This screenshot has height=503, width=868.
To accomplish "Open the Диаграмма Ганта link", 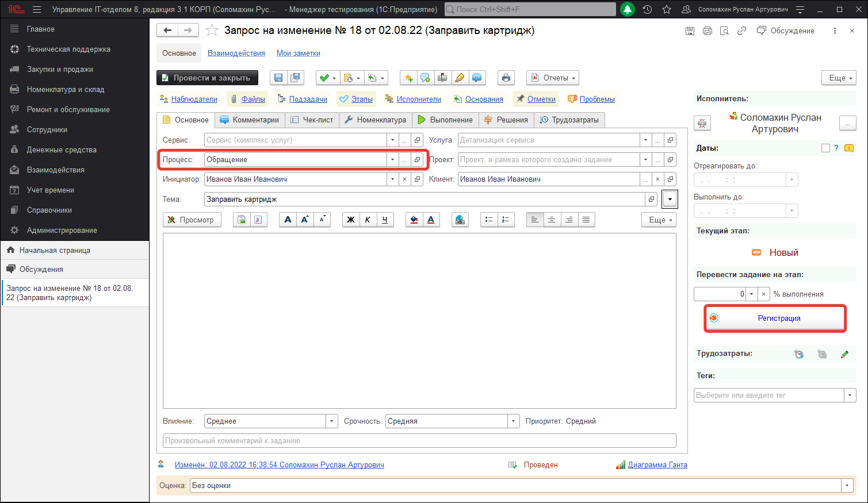I will 657,465.
